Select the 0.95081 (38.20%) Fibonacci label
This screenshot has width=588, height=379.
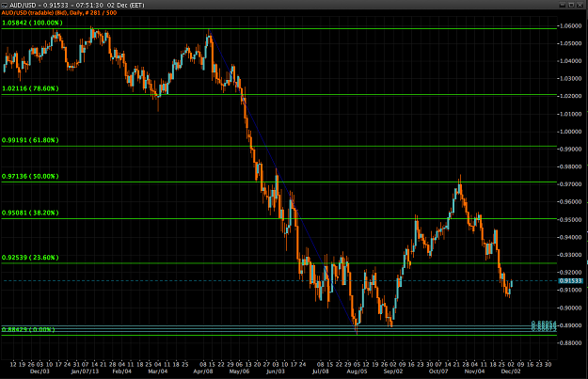pos(30,213)
